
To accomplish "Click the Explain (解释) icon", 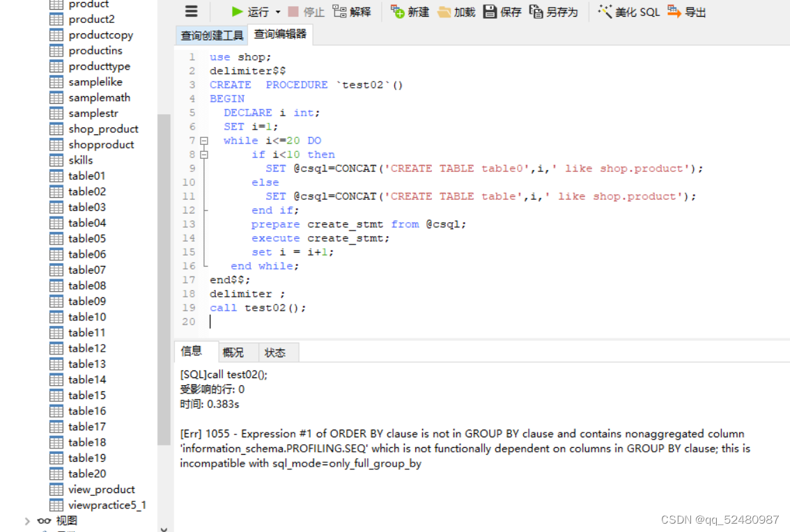I will [339, 11].
